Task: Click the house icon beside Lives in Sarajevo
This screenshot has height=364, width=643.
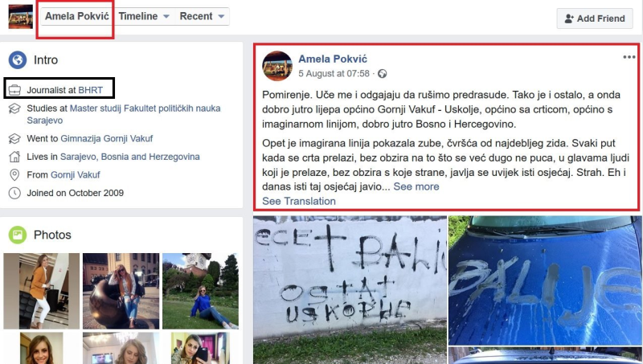Action: 14,157
